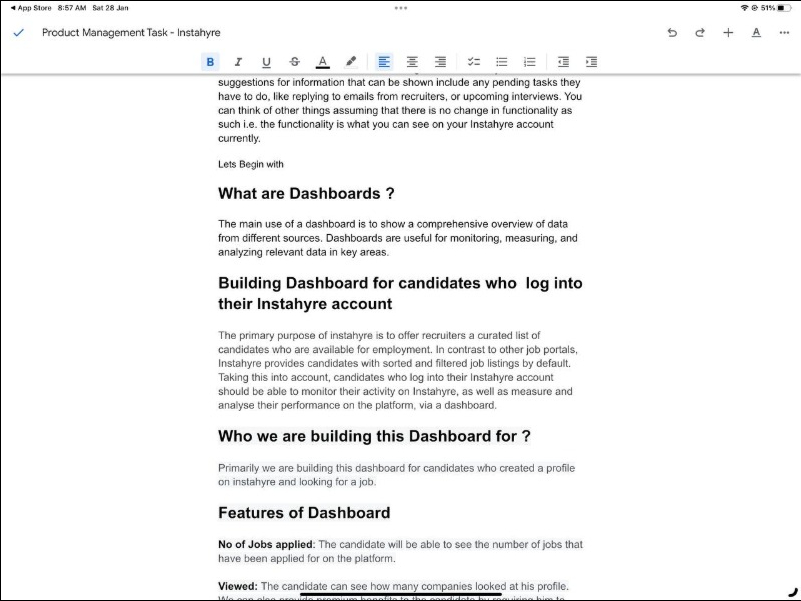Choose text color
801x601 pixels.
point(322,62)
